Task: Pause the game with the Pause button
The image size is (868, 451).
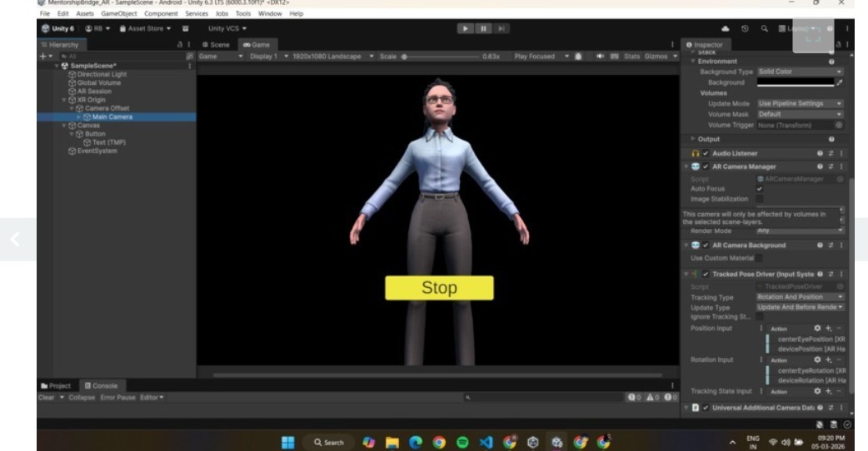Action: point(483,29)
